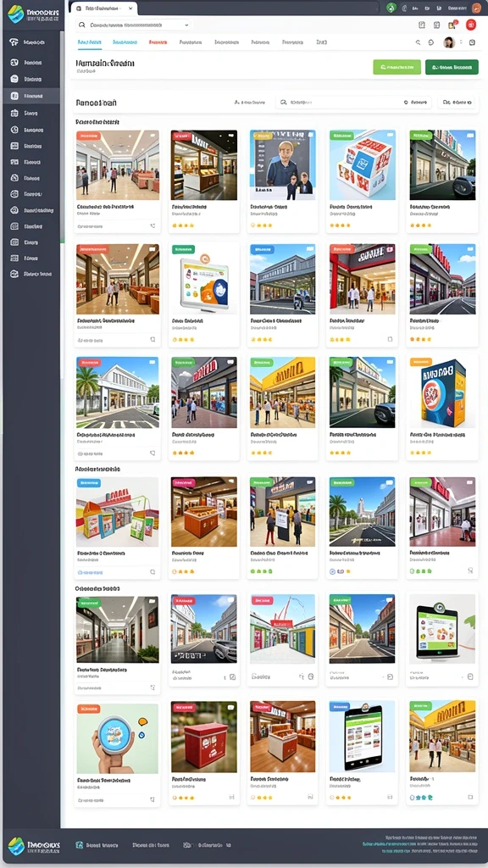This screenshot has height=868, width=488.
Task: Toggle bookmark icon on the hand-holding-badge card
Action: (x=152, y=799)
